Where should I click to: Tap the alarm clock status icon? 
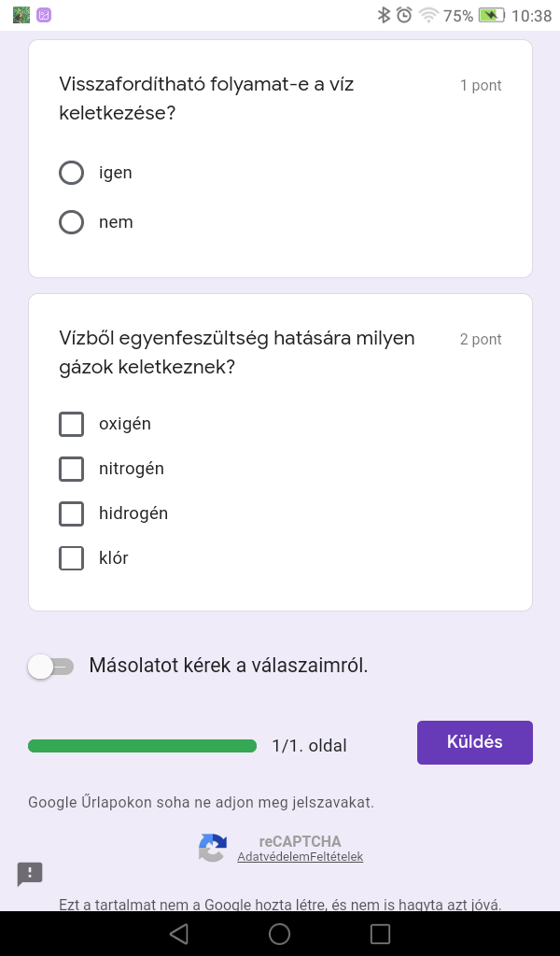(x=404, y=15)
